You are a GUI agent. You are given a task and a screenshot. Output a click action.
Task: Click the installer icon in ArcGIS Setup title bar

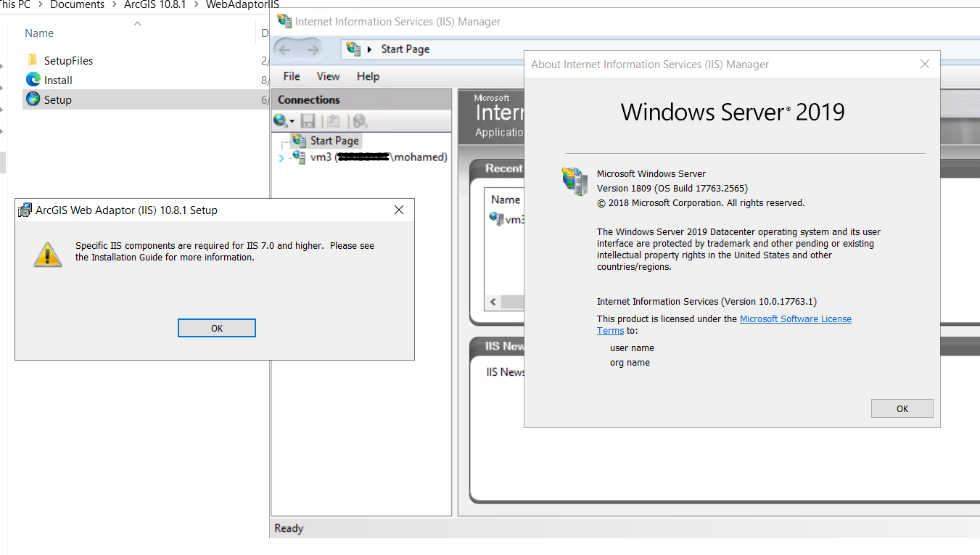[x=24, y=210]
